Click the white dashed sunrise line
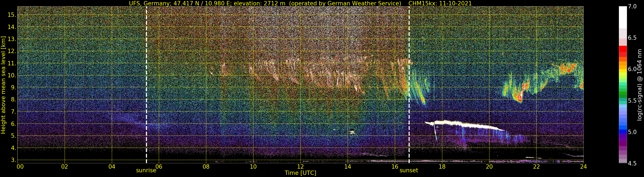The height and width of the screenshot is (177, 644). pos(146,85)
